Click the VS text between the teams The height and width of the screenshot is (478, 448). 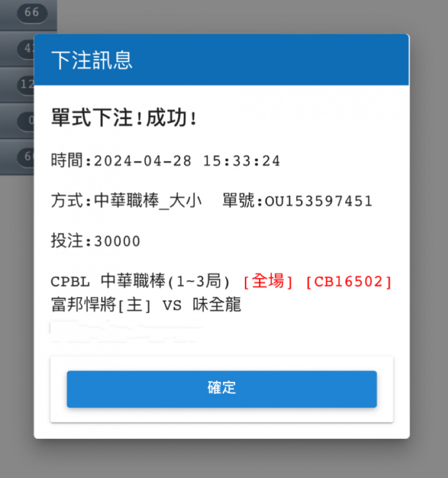172,305
